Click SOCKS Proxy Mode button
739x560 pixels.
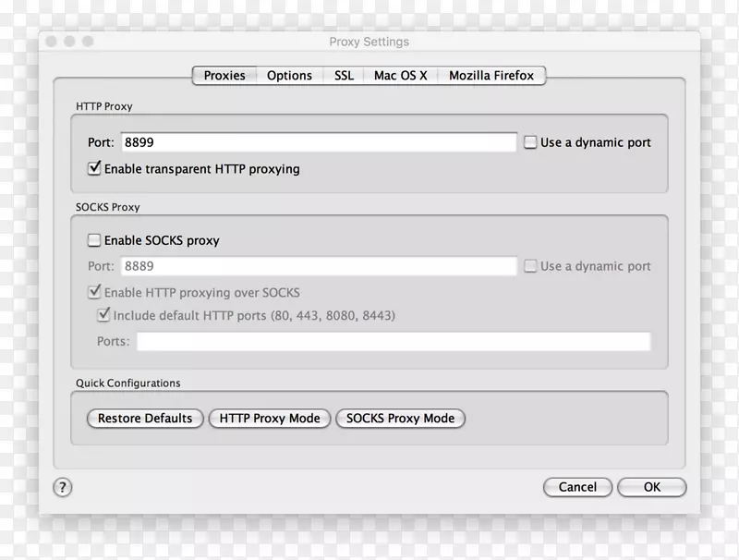(x=400, y=418)
